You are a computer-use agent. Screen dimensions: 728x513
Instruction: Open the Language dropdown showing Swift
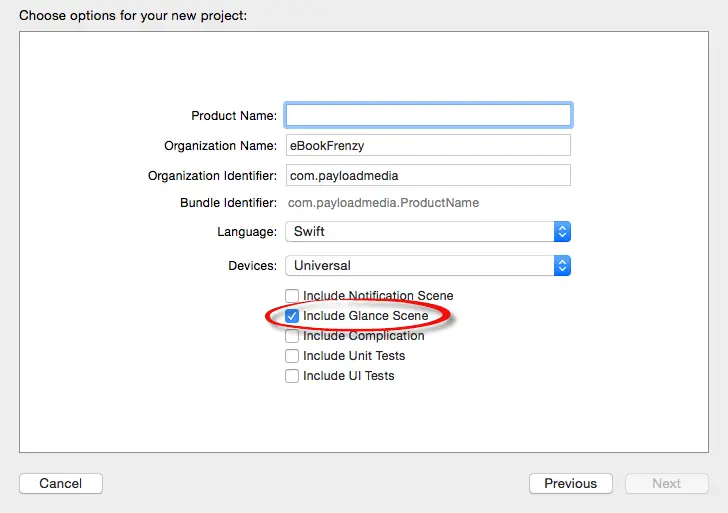click(420, 231)
